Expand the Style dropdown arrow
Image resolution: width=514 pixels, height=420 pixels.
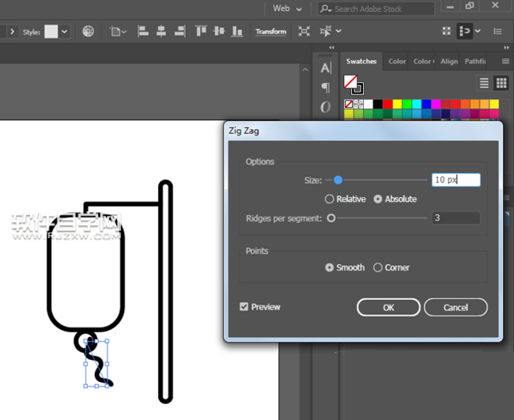65,32
